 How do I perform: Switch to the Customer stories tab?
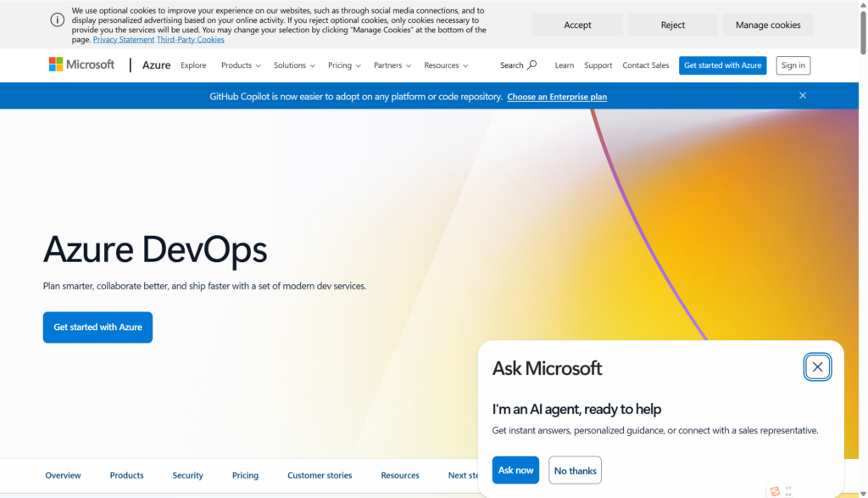click(320, 475)
